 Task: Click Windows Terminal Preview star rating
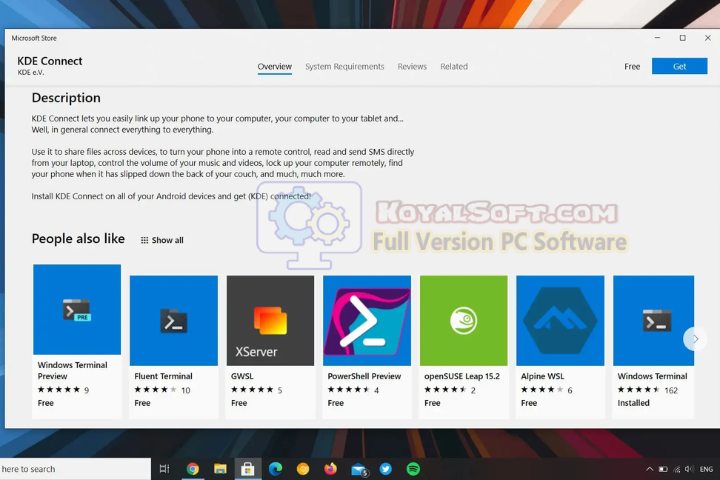click(59, 390)
